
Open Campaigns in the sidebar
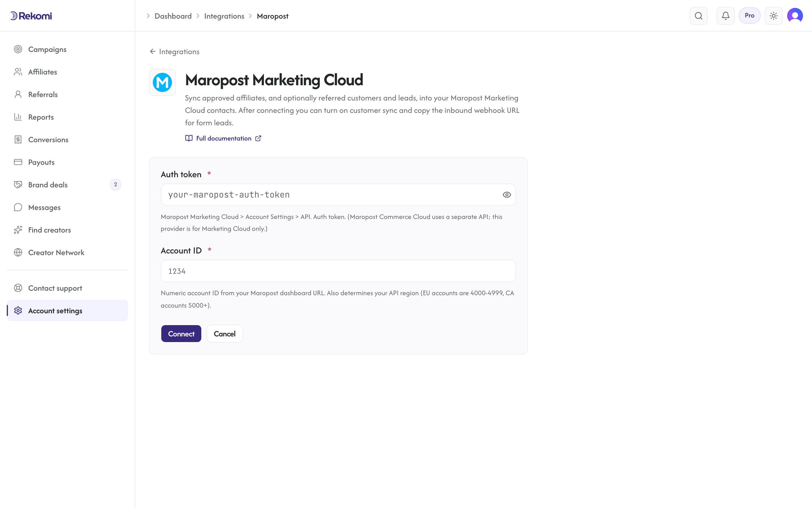point(67,49)
